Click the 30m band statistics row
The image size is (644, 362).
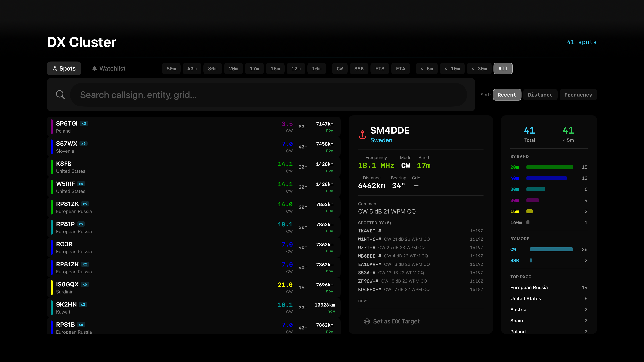pos(549,189)
